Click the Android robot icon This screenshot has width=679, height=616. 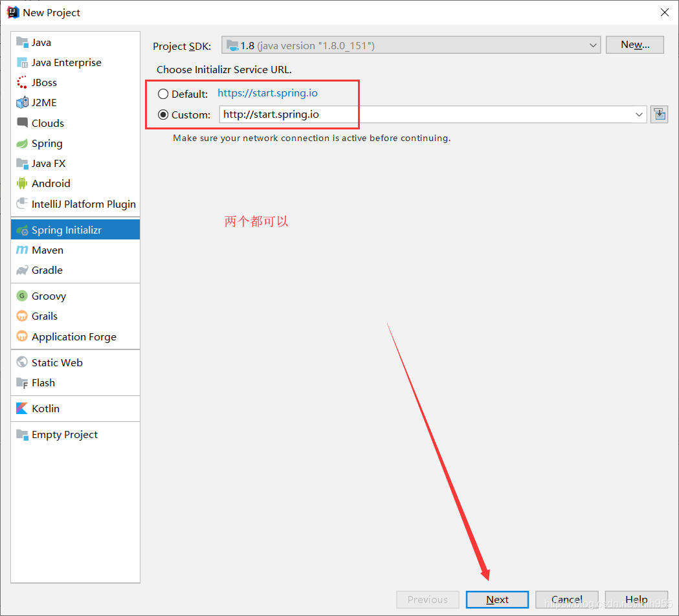click(21, 184)
